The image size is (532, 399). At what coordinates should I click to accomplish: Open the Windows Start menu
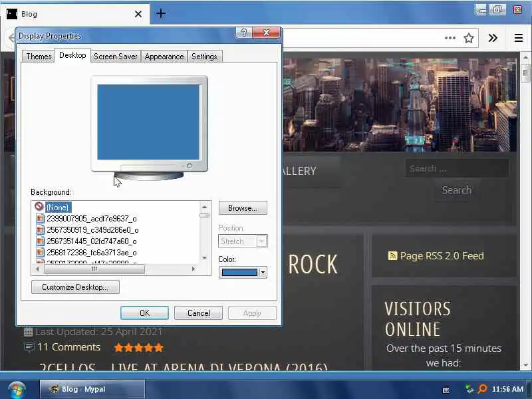click(17, 390)
